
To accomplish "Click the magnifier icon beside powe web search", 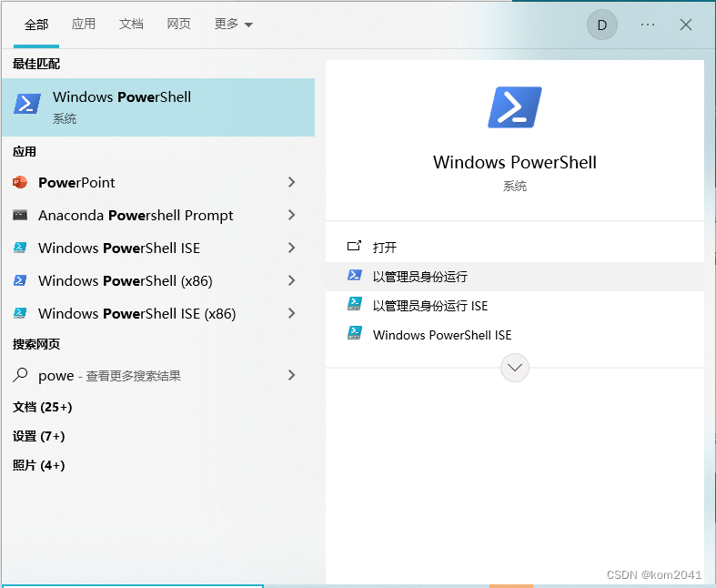I will (20, 375).
